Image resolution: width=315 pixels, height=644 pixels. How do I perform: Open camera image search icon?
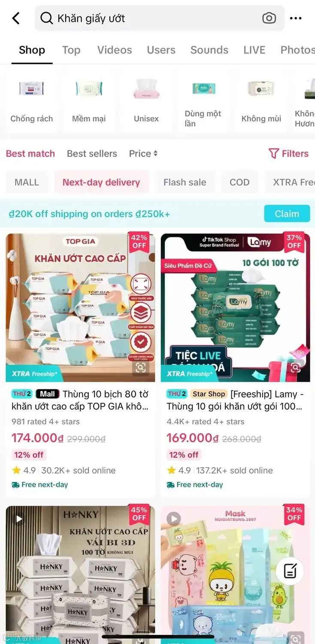269,18
